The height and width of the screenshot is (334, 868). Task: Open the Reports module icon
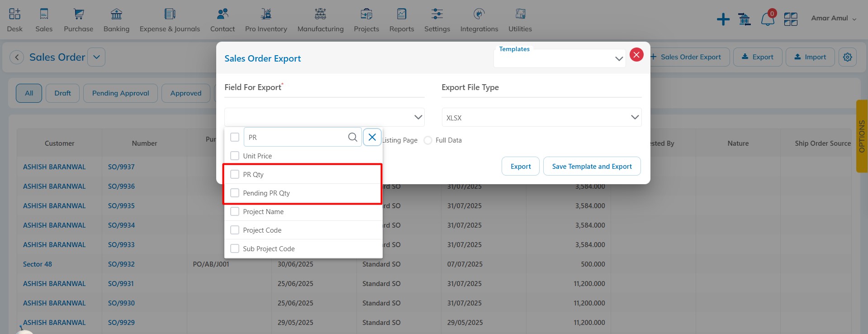[x=402, y=14]
